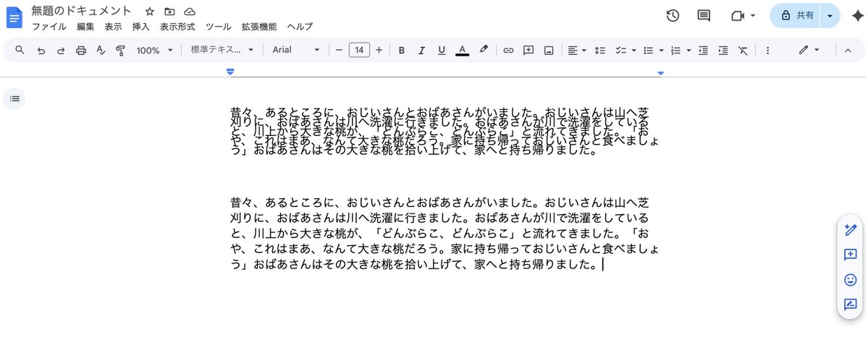Suggest edits from the side panel

pyautogui.click(x=851, y=305)
